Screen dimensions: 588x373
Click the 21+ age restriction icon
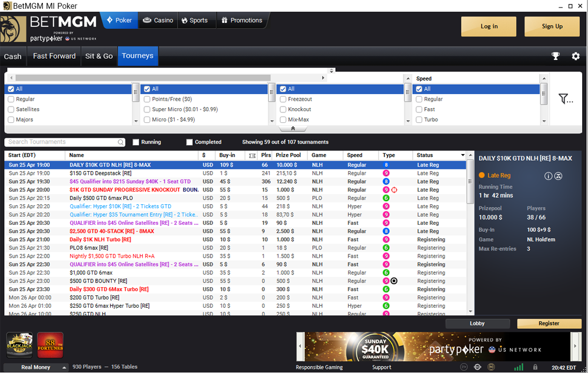[x=464, y=367]
